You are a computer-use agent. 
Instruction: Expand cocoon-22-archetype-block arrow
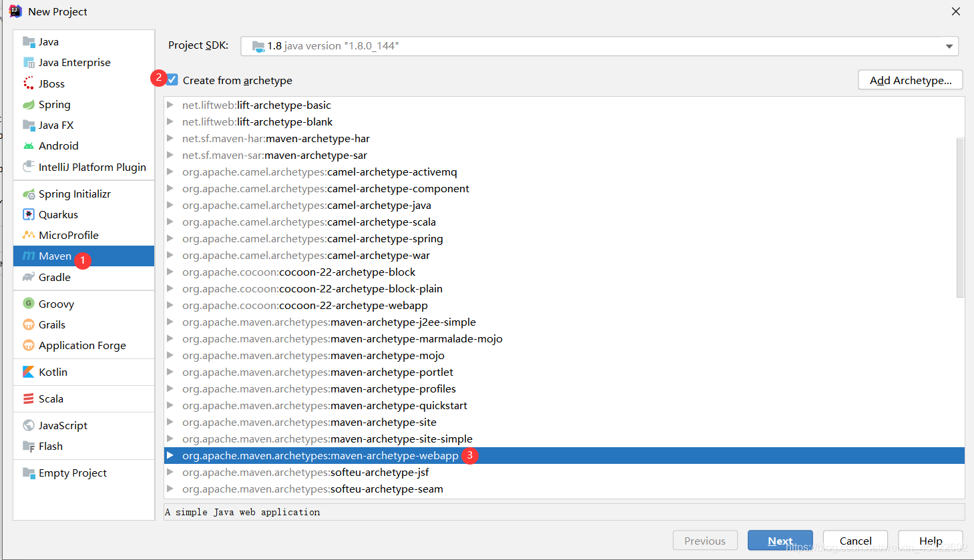pyautogui.click(x=170, y=272)
